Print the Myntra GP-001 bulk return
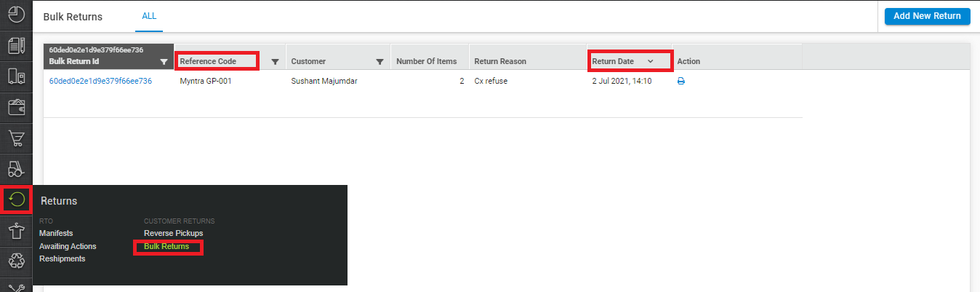This screenshot has width=980, height=292. (x=681, y=82)
